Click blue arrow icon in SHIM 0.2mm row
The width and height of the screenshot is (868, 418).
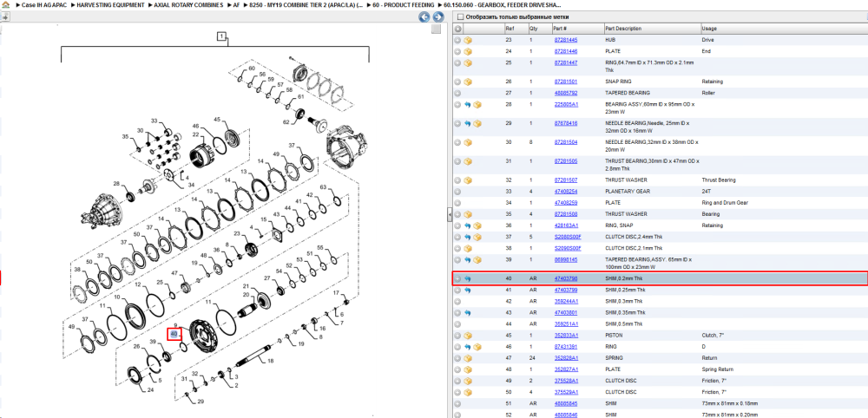[x=468, y=278]
